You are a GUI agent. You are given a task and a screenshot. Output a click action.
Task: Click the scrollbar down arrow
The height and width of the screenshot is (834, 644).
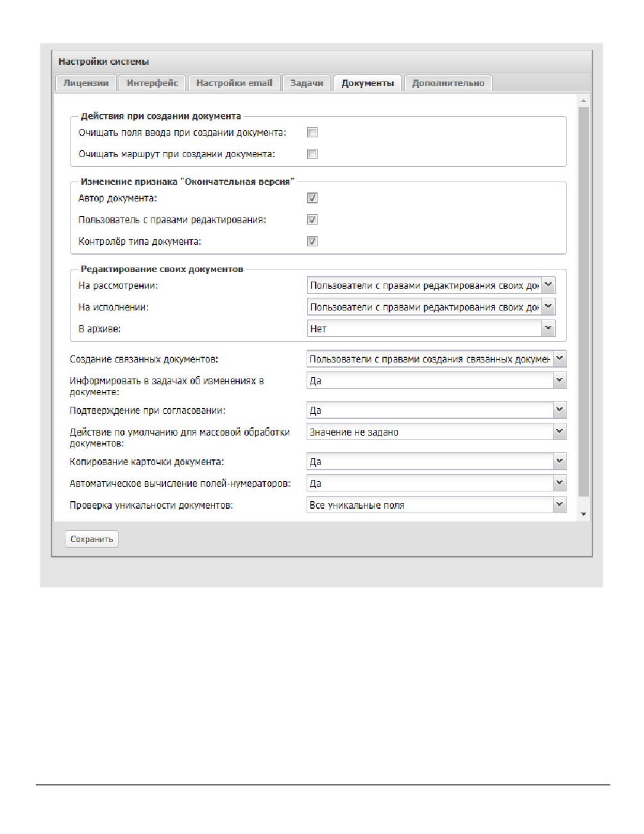(583, 515)
